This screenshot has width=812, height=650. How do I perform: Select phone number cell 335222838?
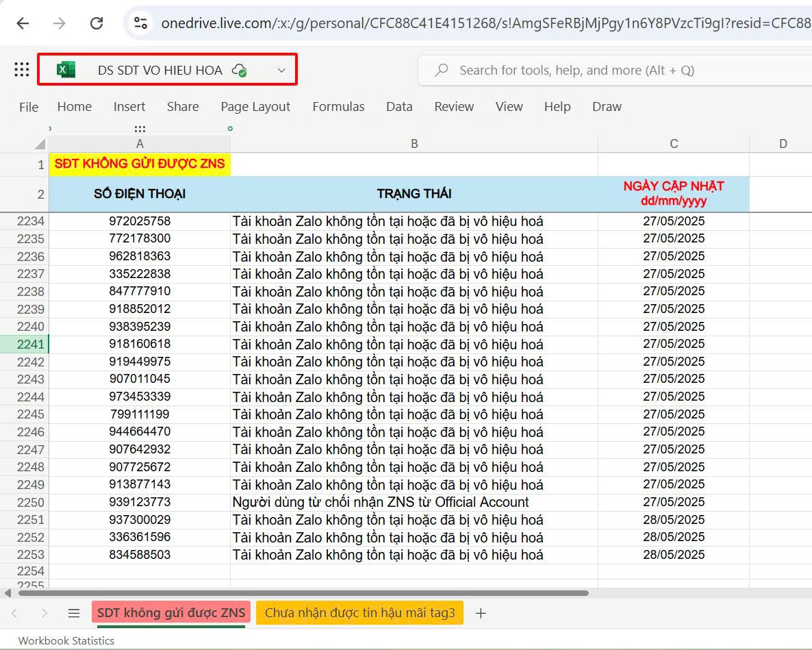(x=140, y=274)
